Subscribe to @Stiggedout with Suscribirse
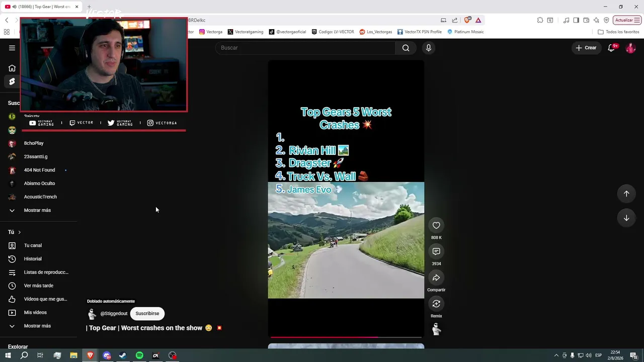Screen dimensions: 644x362 (x=147, y=314)
